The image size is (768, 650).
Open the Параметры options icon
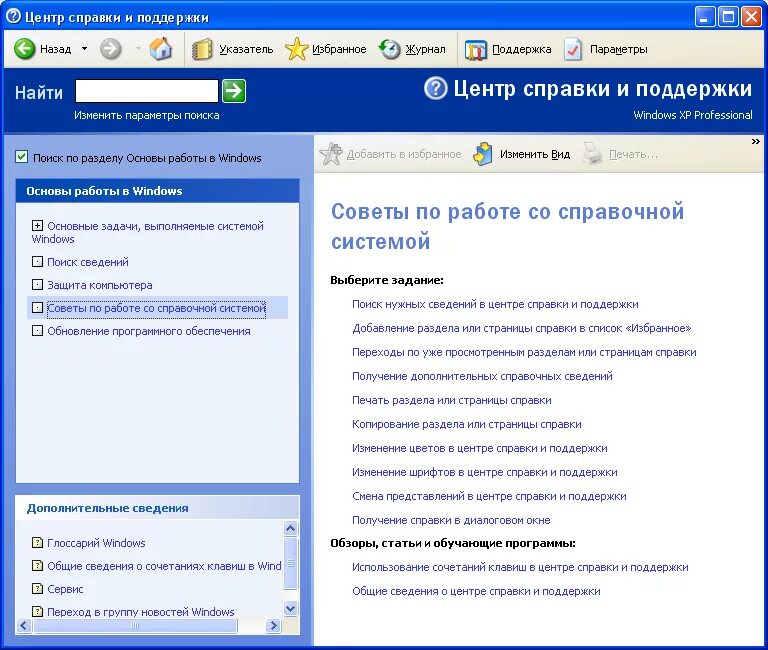click(573, 49)
